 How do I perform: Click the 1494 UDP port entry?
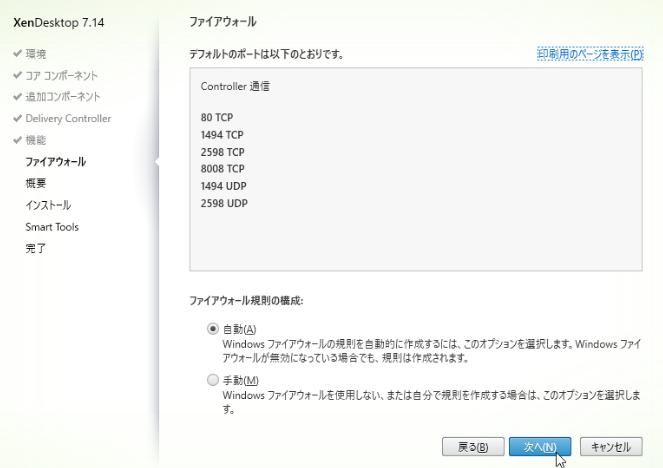pyautogui.click(x=224, y=186)
